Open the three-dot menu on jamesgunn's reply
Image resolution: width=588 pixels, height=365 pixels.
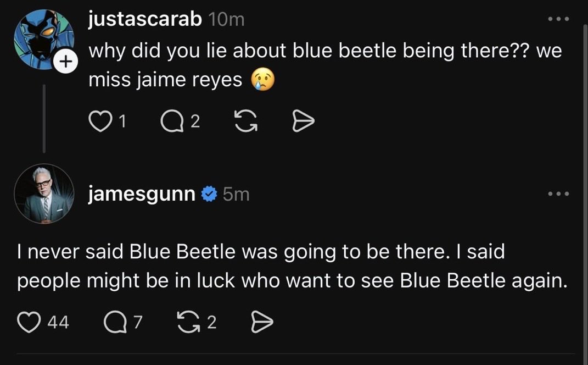click(558, 193)
